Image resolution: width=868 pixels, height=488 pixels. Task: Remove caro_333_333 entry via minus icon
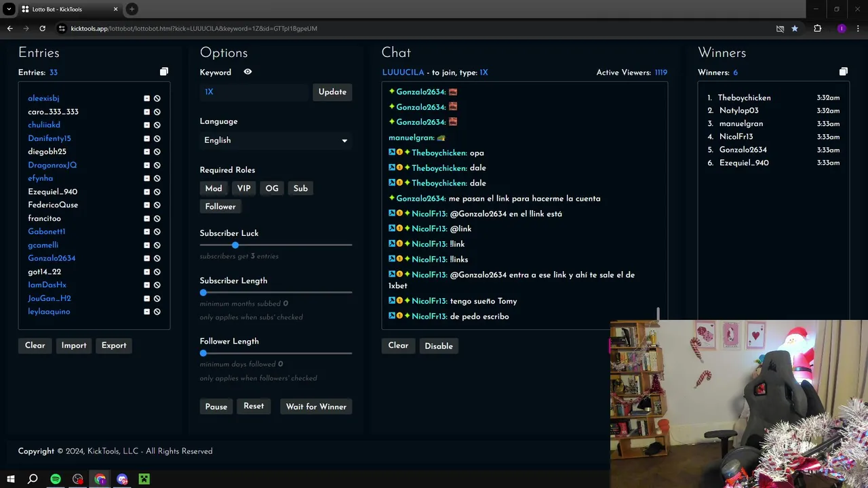[146, 112]
